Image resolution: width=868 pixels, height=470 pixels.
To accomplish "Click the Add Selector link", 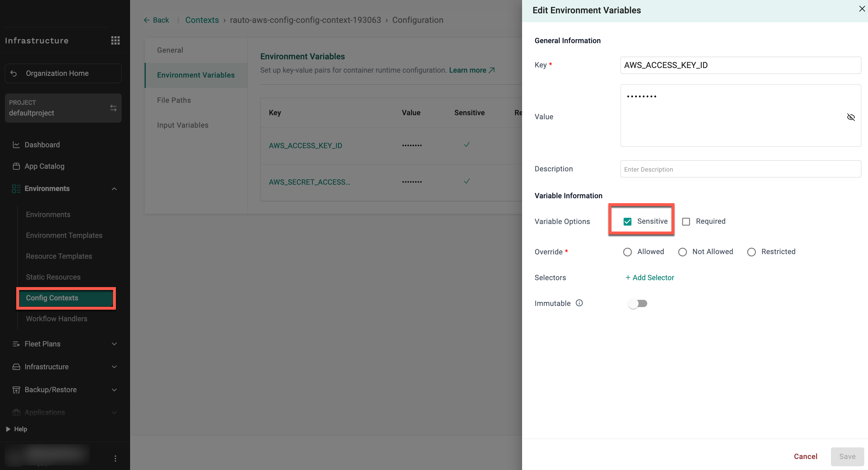I will (649, 278).
